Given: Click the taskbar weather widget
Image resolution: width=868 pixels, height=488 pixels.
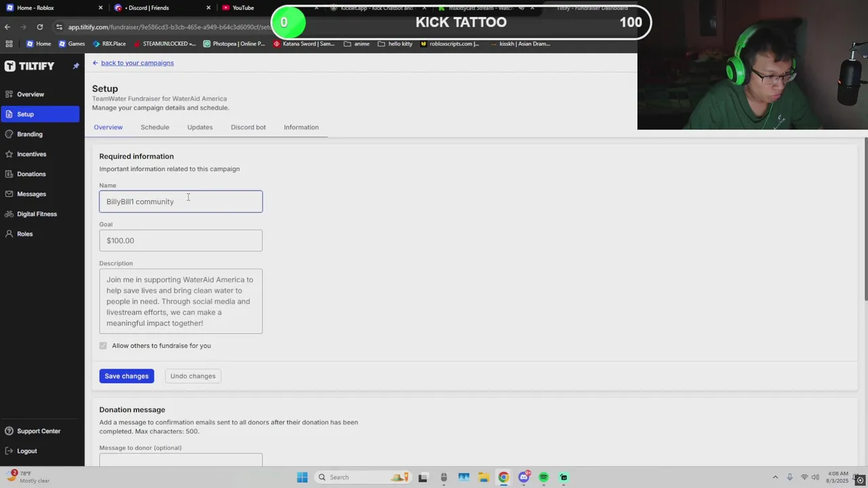Looking at the screenshot, I should 27,477.
